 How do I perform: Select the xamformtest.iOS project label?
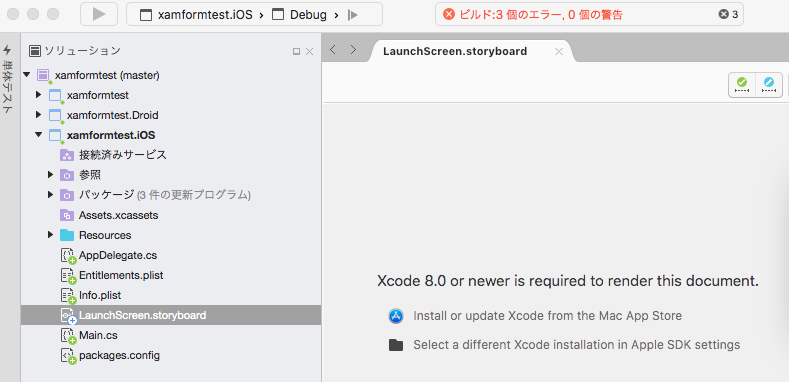[x=111, y=135]
